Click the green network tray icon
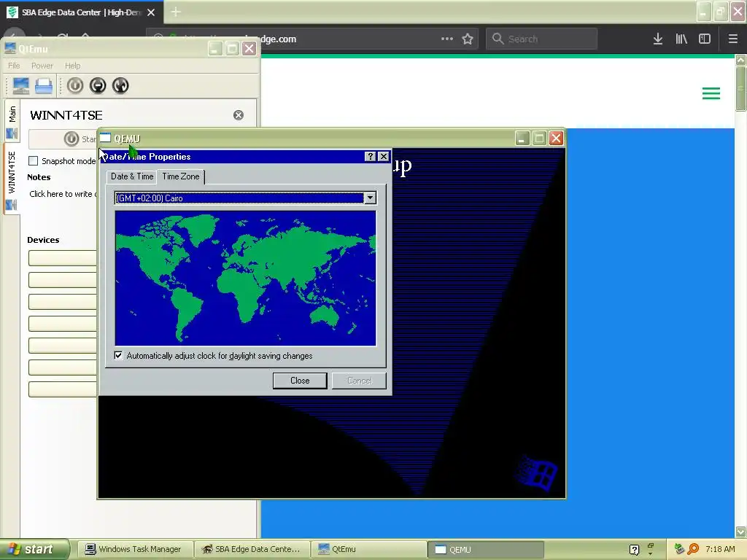The height and width of the screenshot is (560, 747). pos(679,549)
